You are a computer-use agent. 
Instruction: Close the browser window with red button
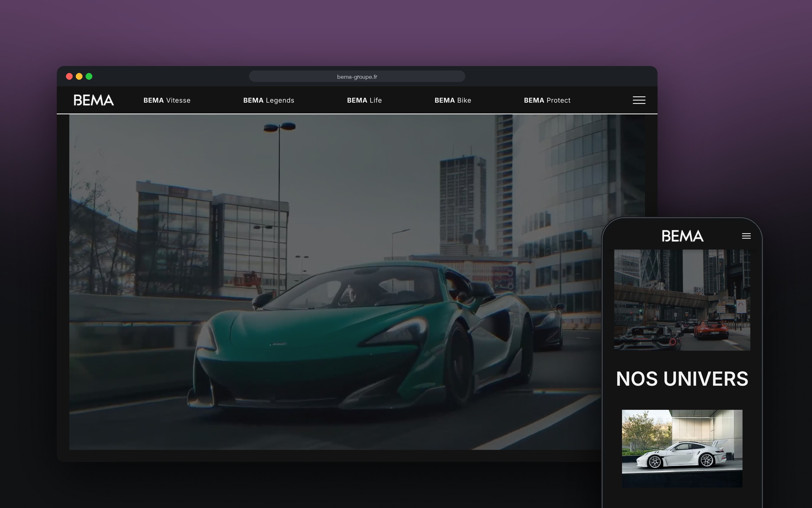click(x=69, y=76)
